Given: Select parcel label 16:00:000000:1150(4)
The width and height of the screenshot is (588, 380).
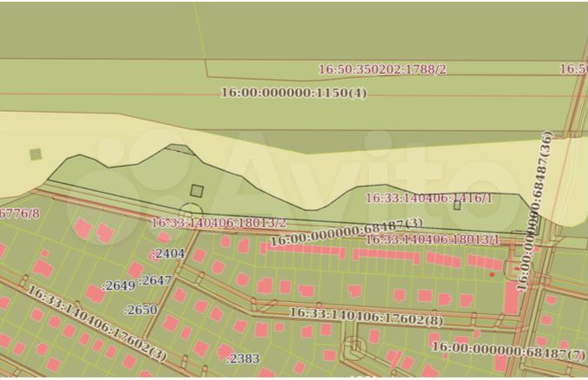Looking at the screenshot, I should click(x=294, y=93).
